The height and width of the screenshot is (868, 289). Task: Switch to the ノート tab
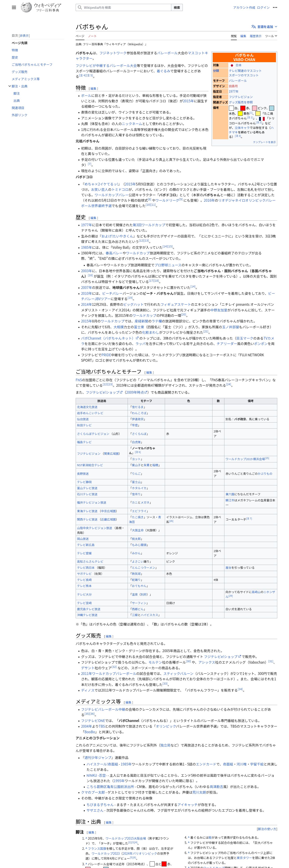(x=92, y=36)
